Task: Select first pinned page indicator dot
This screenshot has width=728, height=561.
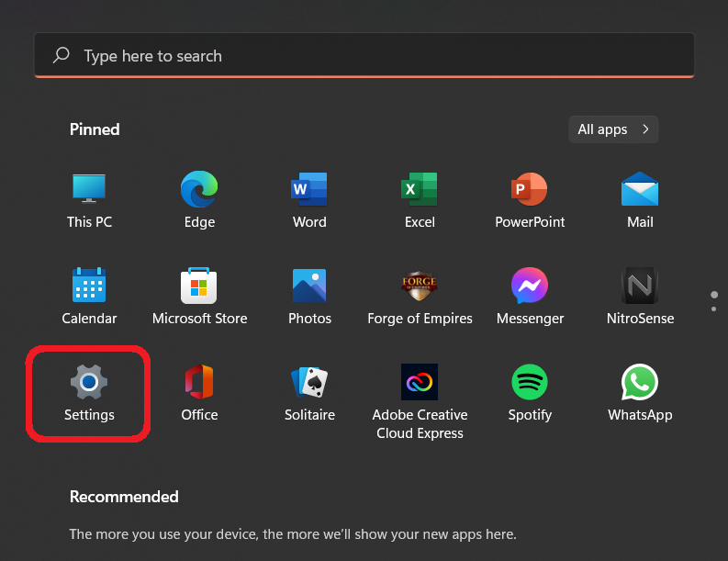Action: coord(714,295)
